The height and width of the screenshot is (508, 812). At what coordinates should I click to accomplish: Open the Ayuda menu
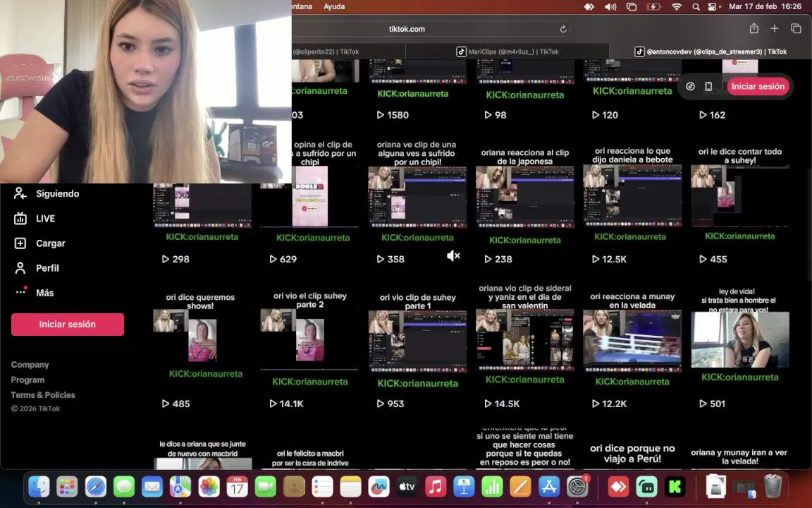334,6
